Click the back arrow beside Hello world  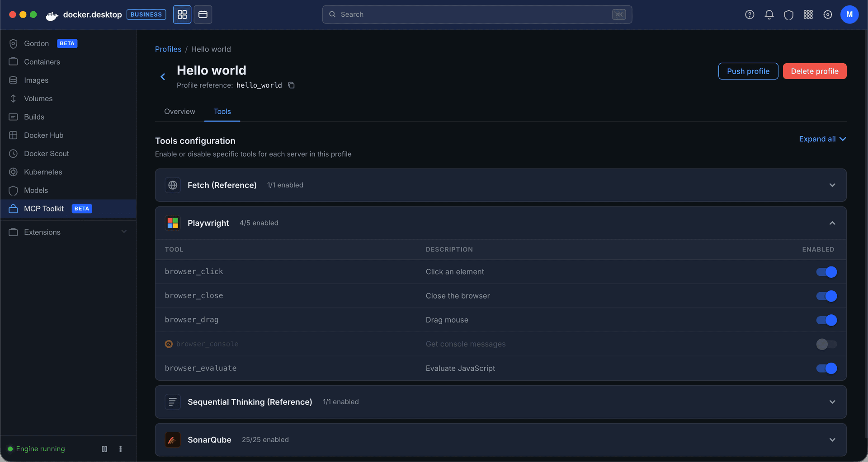point(163,77)
